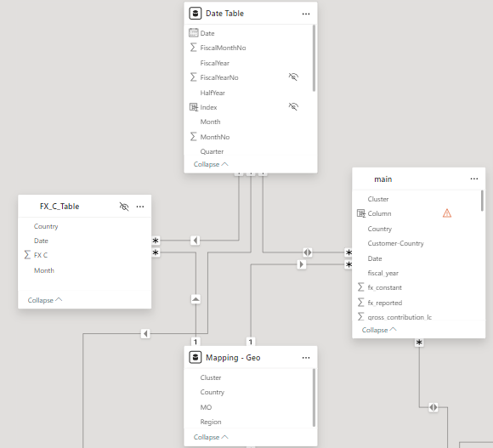This screenshot has height=448, width=493.
Task: Toggle the hidden eye icon on FiscalYearNo
Action: point(293,77)
